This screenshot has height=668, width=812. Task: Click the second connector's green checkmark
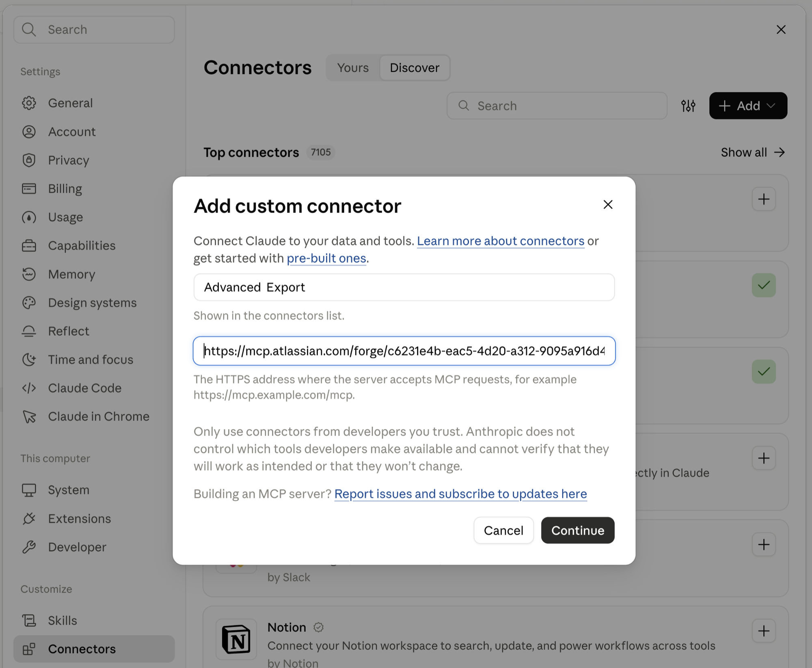[x=764, y=285]
